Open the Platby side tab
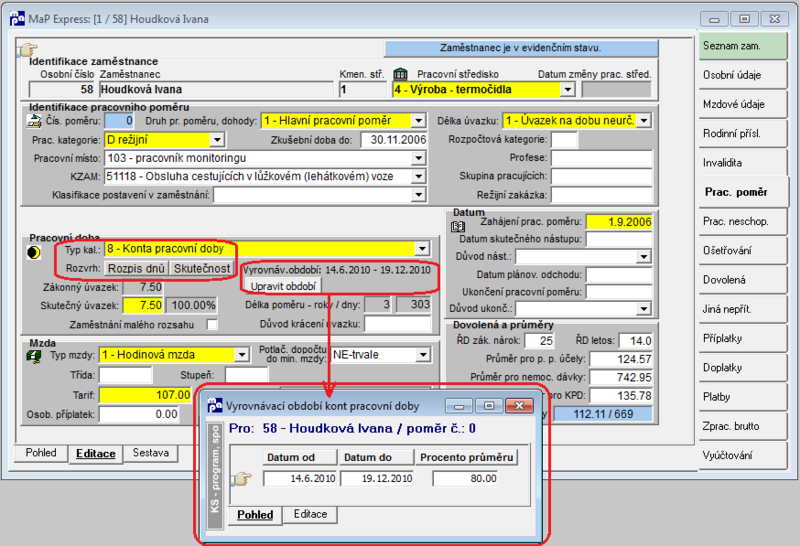This screenshot has width=800, height=546. tap(743, 397)
